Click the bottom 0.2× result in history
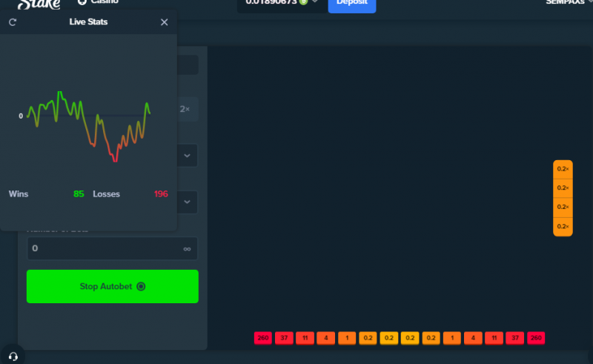 point(563,227)
